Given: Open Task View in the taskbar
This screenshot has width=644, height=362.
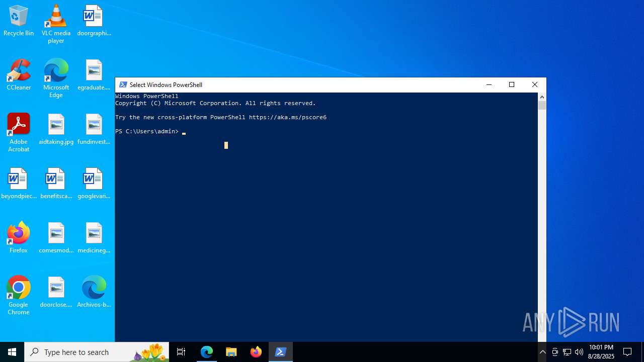Looking at the screenshot, I should click(181, 352).
